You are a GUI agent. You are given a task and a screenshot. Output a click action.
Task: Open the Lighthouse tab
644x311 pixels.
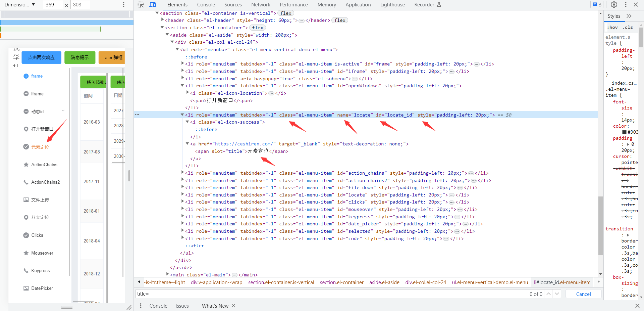point(392,5)
